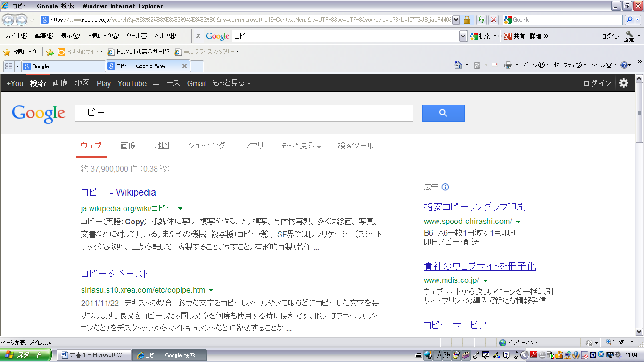Select the ショッピング search filter tab
The height and width of the screenshot is (362, 644).
click(206, 146)
